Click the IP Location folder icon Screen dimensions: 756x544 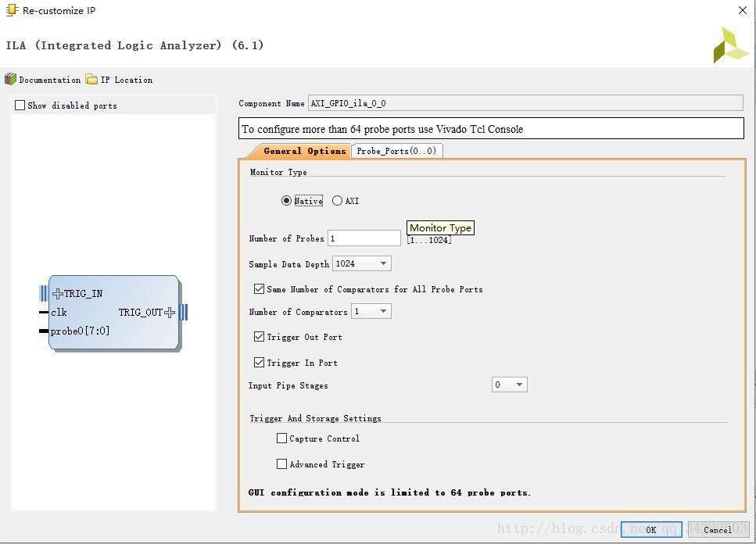[91, 79]
